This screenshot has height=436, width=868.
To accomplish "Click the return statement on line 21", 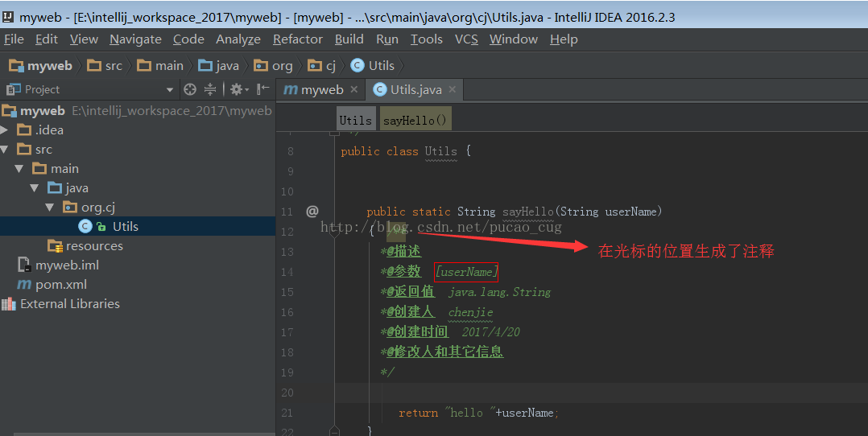I will coord(479,413).
